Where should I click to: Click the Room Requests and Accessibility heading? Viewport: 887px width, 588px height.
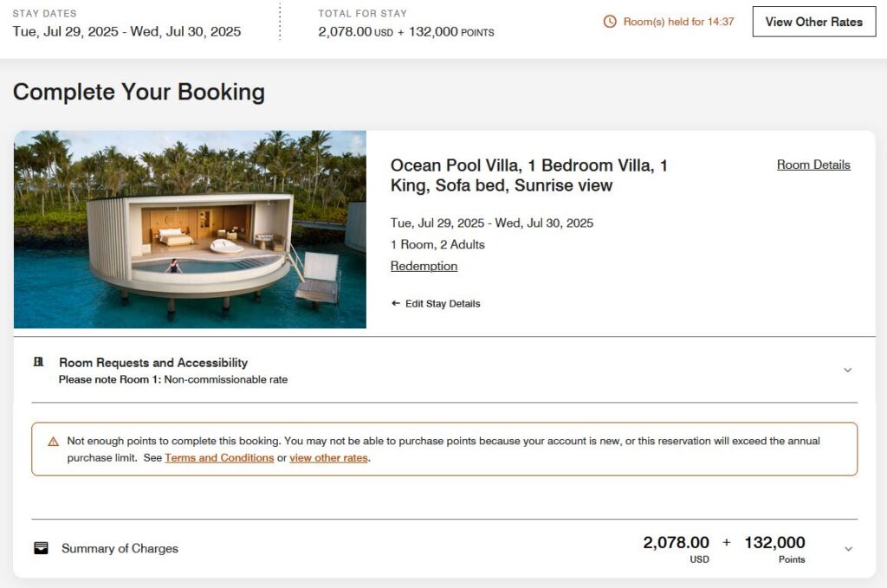click(x=153, y=363)
